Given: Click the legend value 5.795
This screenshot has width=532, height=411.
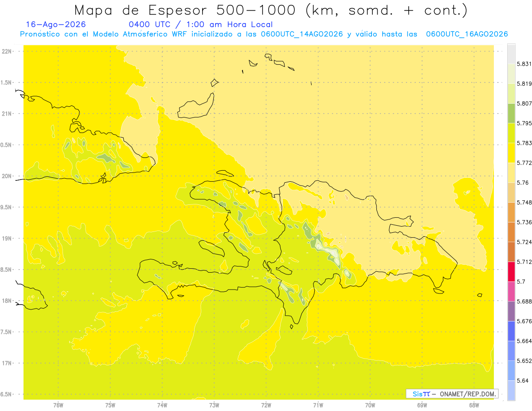Looking at the screenshot, I should (x=524, y=123).
